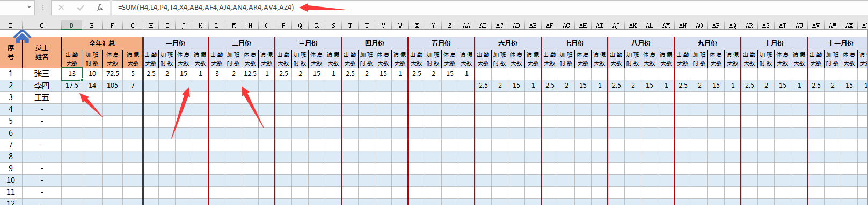Image resolution: width=868 pixels, height=205 pixels.
Task: Click the Enter checkmark icon in formula bar
Action: (81, 8)
